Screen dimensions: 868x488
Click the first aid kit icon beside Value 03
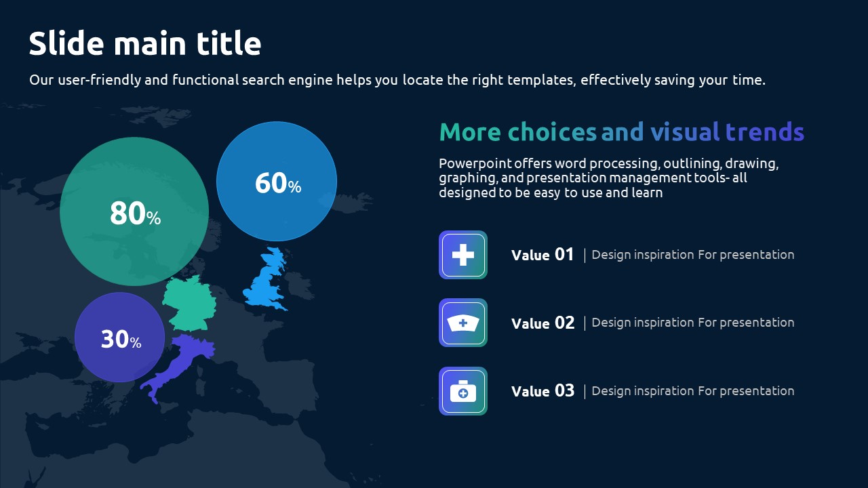pos(463,391)
